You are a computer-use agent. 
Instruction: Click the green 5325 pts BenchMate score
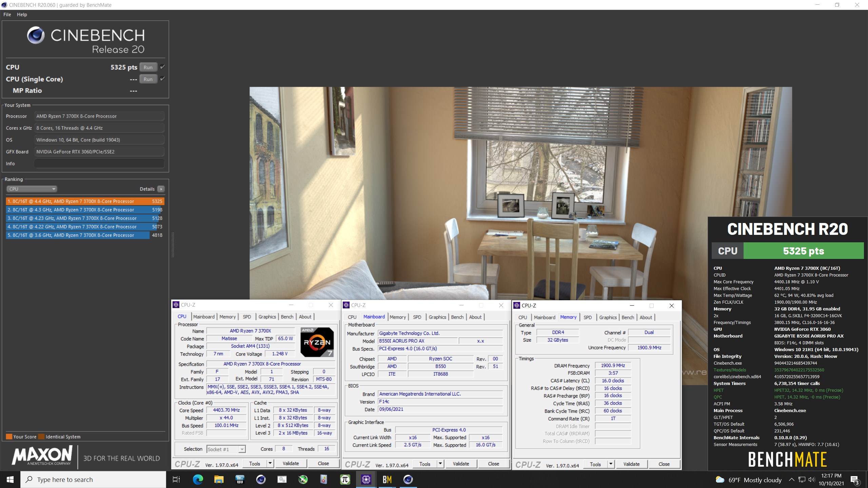(803, 251)
